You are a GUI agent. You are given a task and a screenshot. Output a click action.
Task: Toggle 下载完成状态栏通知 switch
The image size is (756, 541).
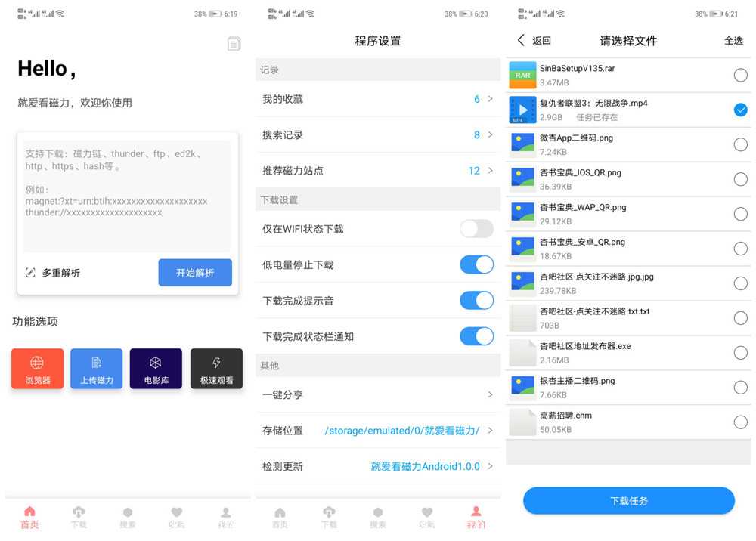pyautogui.click(x=476, y=335)
